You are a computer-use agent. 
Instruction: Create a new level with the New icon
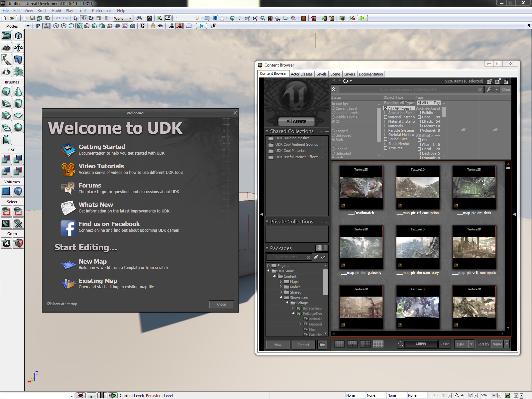[x=4, y=18]
